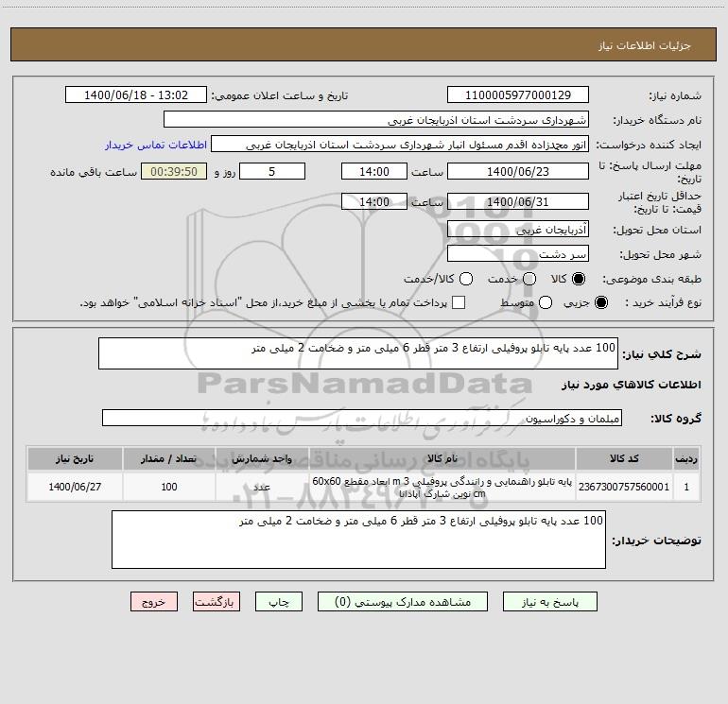Click the remaining time 00:39:50 field
Screen dimensions: 728x704
point(174,171)
